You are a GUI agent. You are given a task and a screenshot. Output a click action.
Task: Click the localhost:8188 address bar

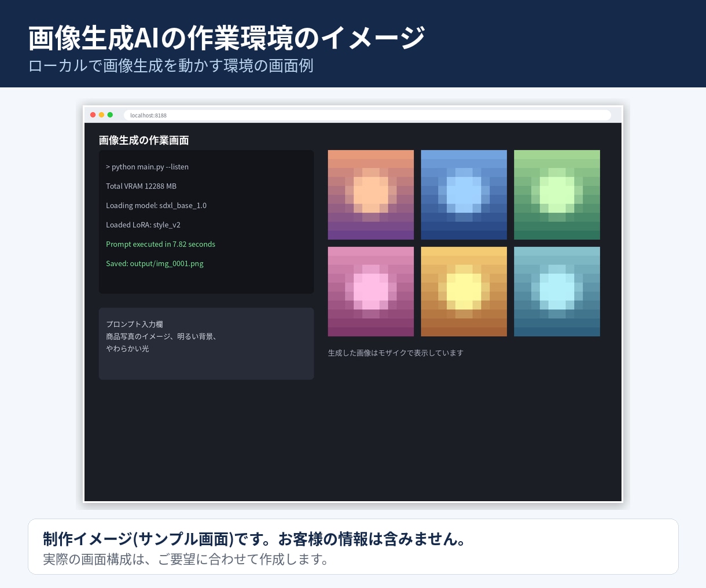point(367,115)
